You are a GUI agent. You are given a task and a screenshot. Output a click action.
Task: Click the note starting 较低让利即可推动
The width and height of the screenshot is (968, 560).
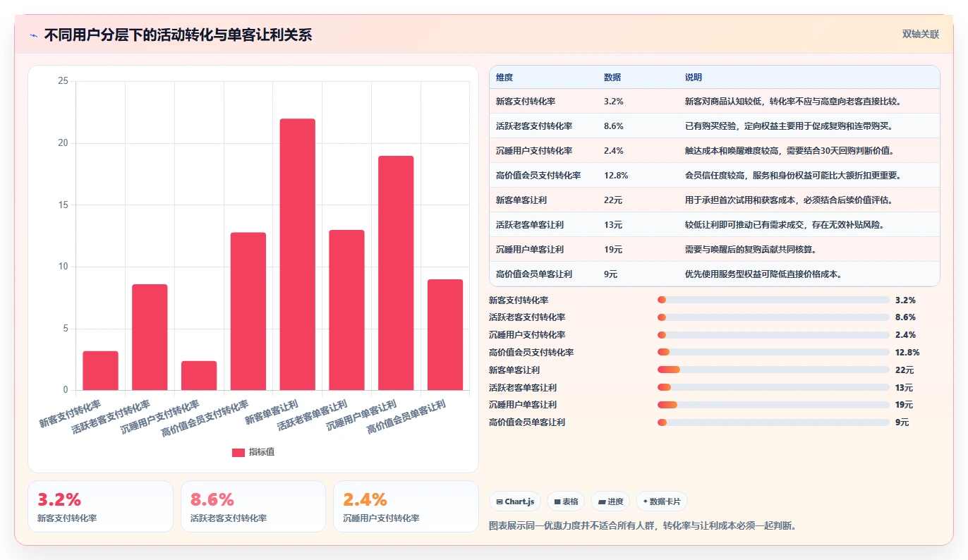pyautogui.click(x=785, y=225)
